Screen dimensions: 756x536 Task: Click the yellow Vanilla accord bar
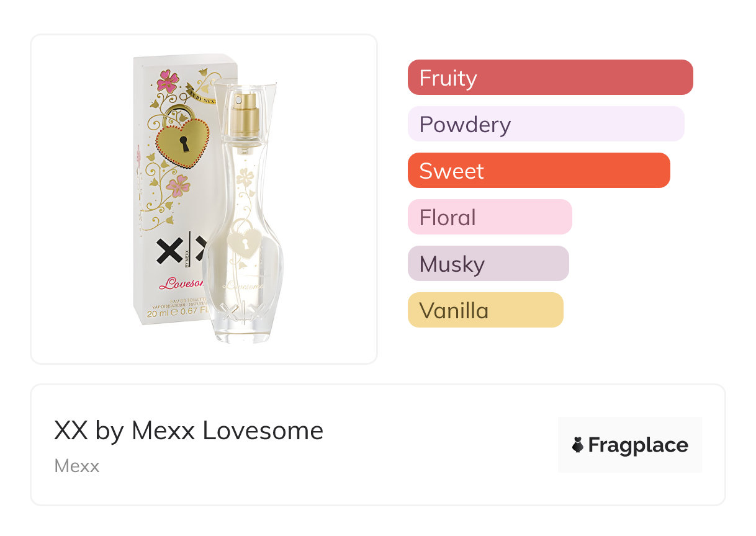point(485,310)
